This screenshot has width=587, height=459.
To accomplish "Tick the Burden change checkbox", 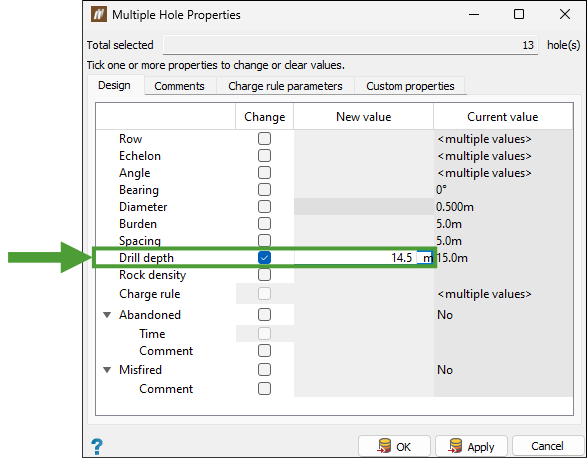I will point(264,224).
